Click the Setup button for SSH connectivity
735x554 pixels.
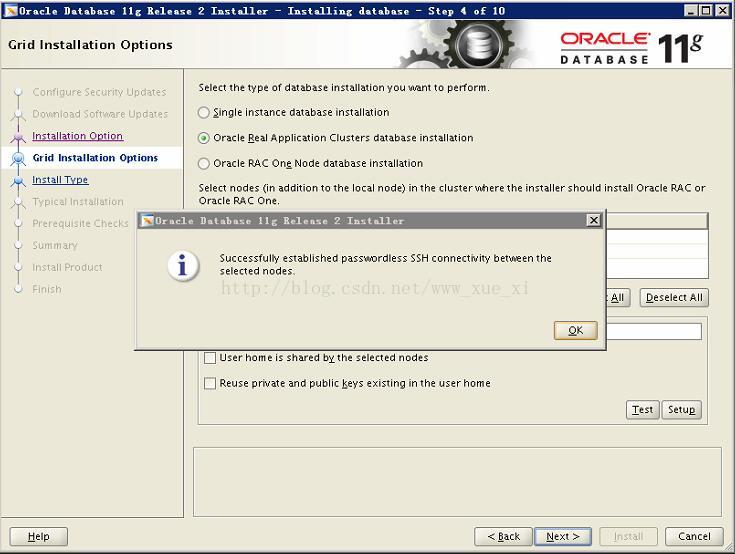point(682,410)
